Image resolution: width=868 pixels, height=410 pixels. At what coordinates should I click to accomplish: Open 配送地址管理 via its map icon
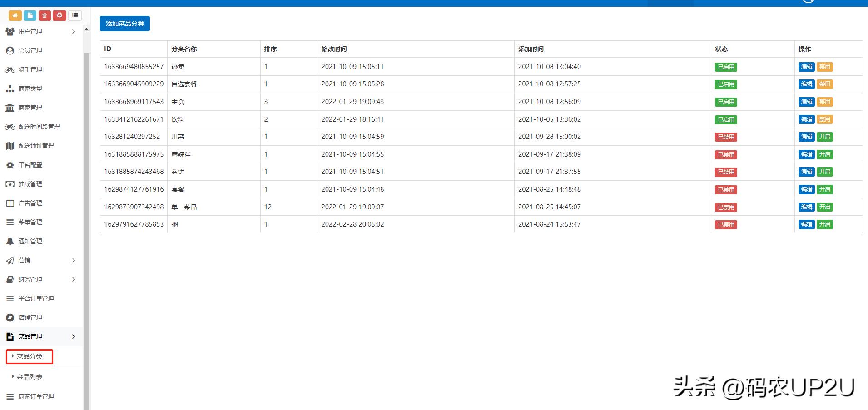[10, 146]
